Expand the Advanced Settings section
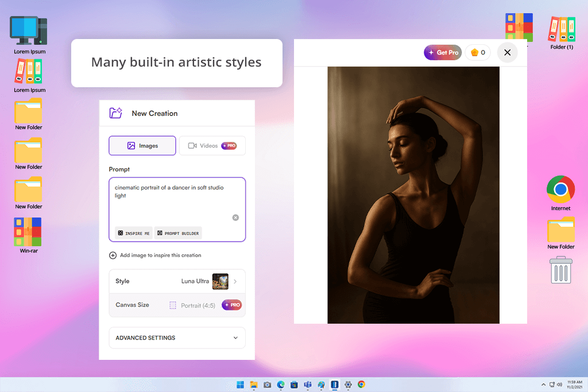 pyautogui.click(x=177, y=337)
